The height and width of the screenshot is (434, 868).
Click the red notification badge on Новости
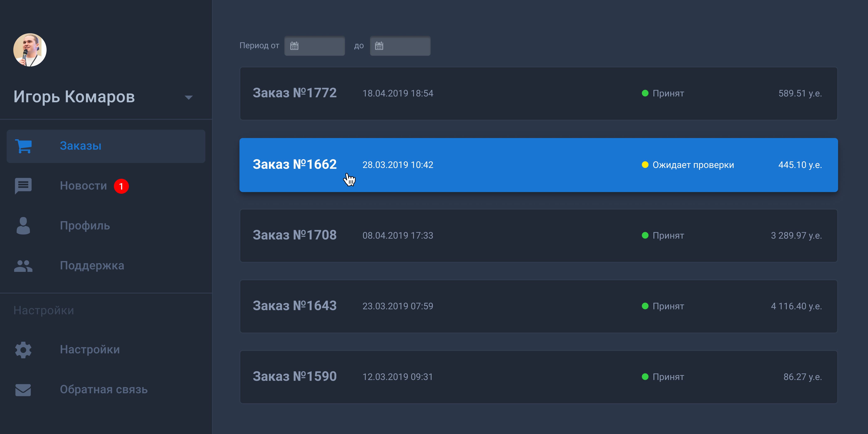(121, 186)
